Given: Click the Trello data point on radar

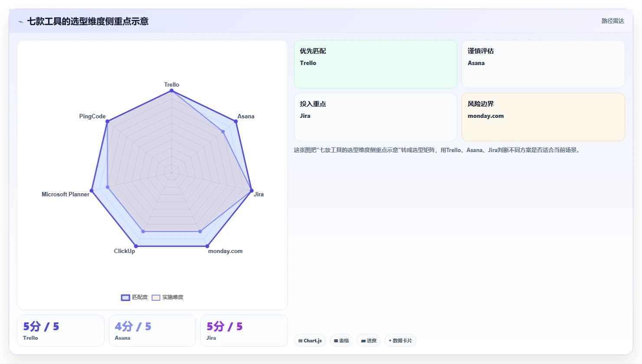Looking at the screenshot, I should tap(172, 91).
